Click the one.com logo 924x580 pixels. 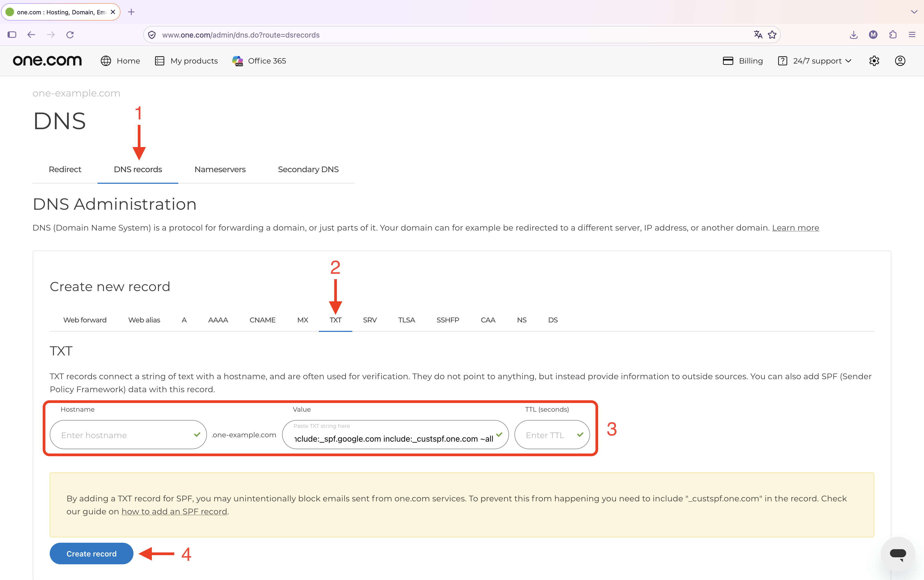coord(47,61)
